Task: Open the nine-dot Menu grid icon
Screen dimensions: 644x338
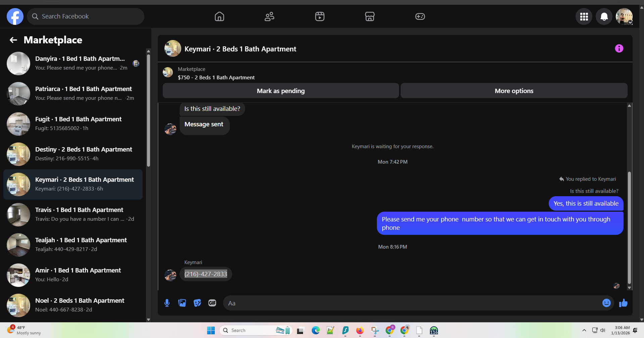Action: coord(584,16)
